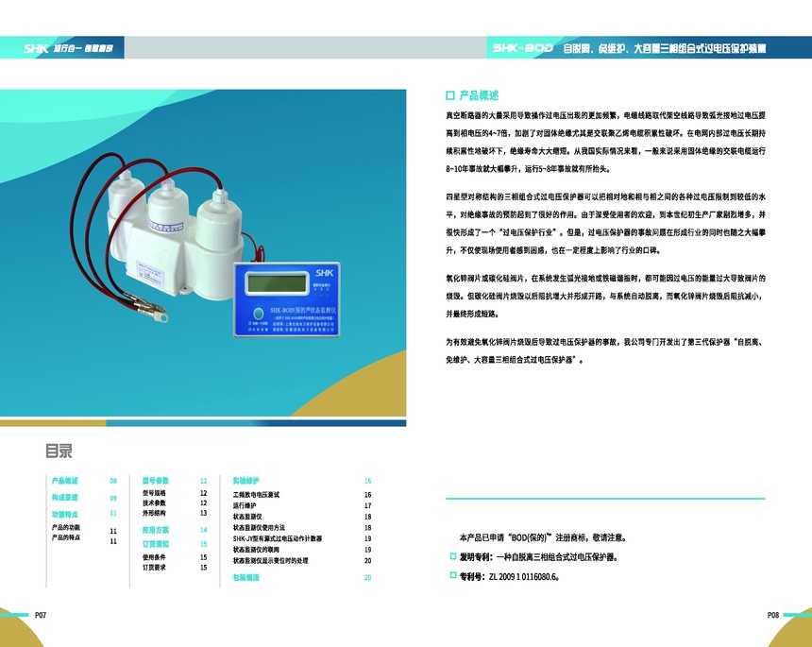The height and width of the screenshot is (647, 812).
Task: Click the square bullet before 产品概述 title
Action: [450, 95]
